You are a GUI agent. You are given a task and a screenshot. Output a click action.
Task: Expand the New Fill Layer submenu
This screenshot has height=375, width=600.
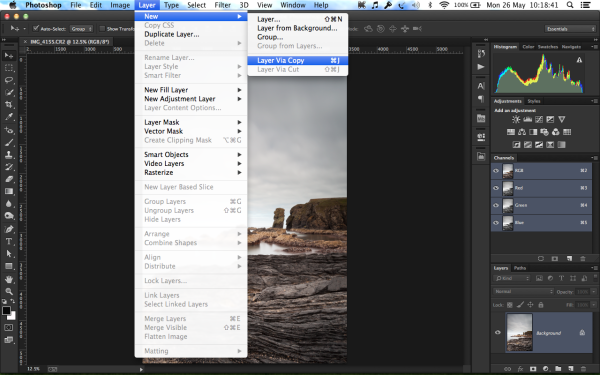191,90
